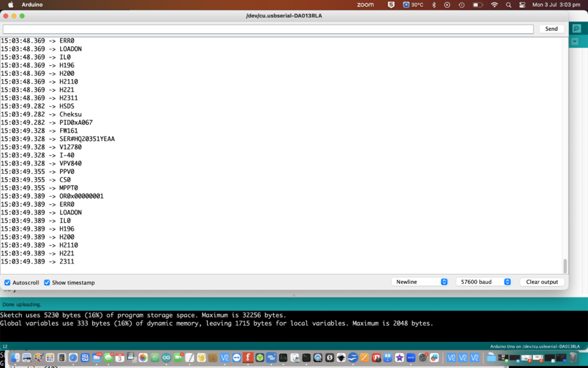Image resolution: width=588 pixels, height=368 pixels.
Task: Click the Bluetooth icon in menu bar
Action: pyautogui.click(x=433, y=5)
